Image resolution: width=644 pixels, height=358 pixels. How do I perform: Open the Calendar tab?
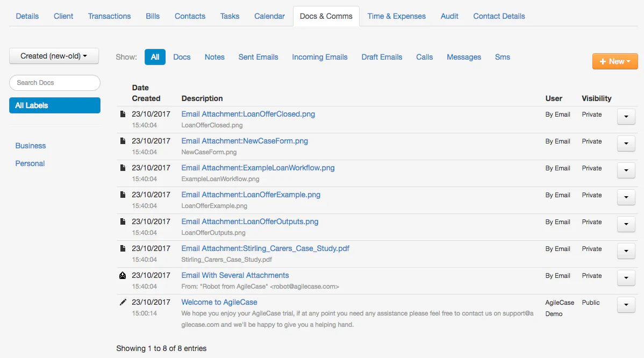click(269, 16)
